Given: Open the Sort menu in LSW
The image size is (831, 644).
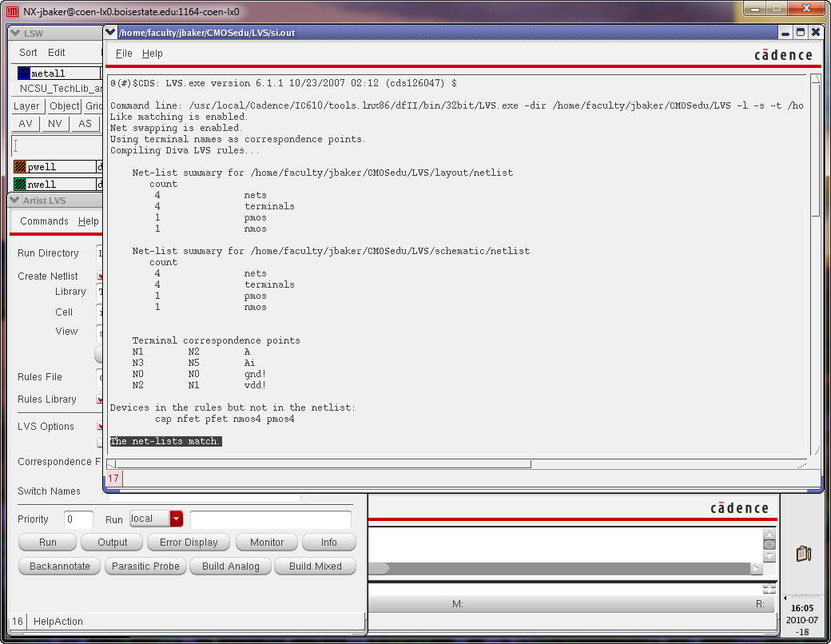Looking at the screenshot, I should click(28, 53).
